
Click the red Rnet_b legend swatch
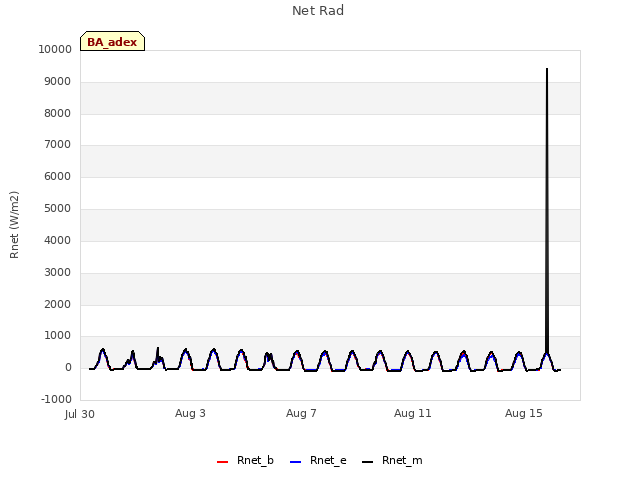tap(222, 462)
